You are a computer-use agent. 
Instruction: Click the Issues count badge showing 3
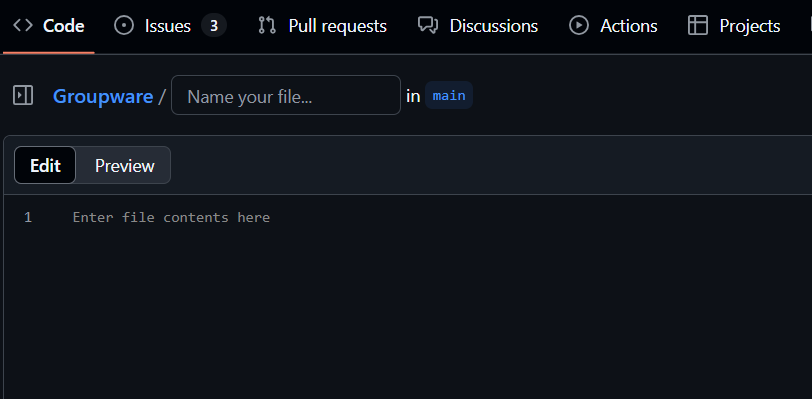pos(214,26)
